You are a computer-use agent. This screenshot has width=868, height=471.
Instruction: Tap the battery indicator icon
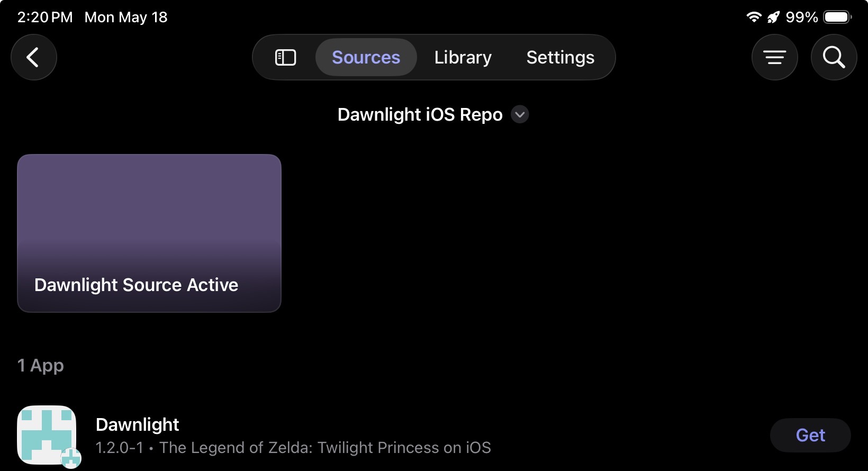837,17
